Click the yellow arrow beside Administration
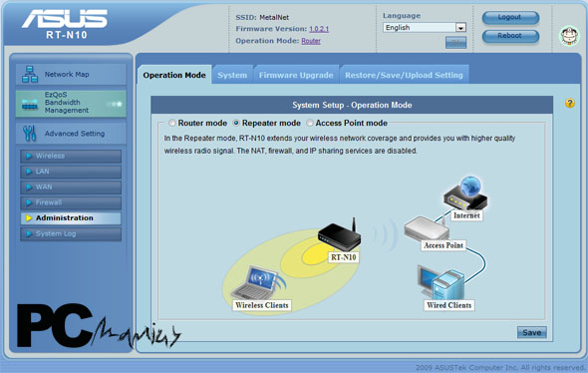 click(29, 218)
